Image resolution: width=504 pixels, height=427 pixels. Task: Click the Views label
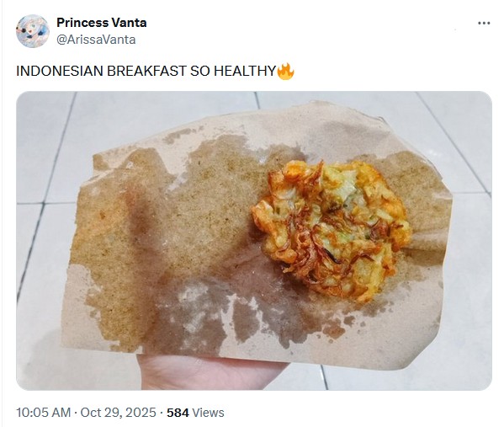pyautogui.click(x=208, y=413)
